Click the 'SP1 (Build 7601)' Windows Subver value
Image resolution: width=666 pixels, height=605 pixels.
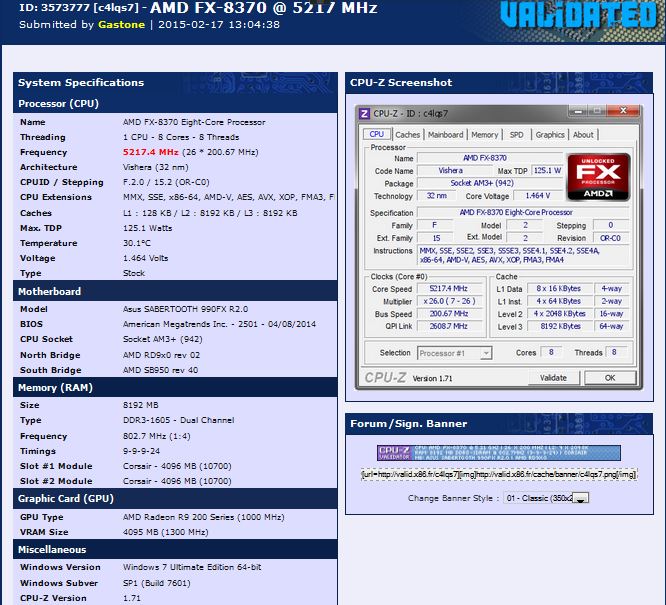pos(157,583)
